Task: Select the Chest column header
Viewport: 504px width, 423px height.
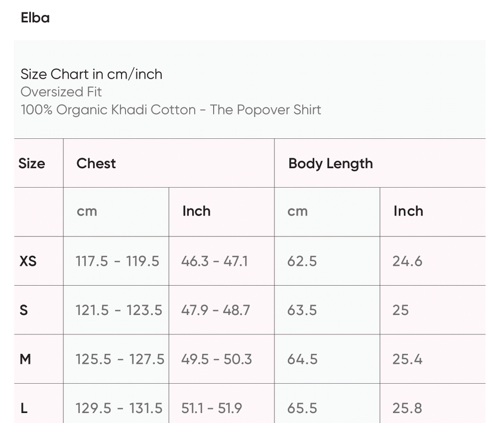Action: [96, 163]
